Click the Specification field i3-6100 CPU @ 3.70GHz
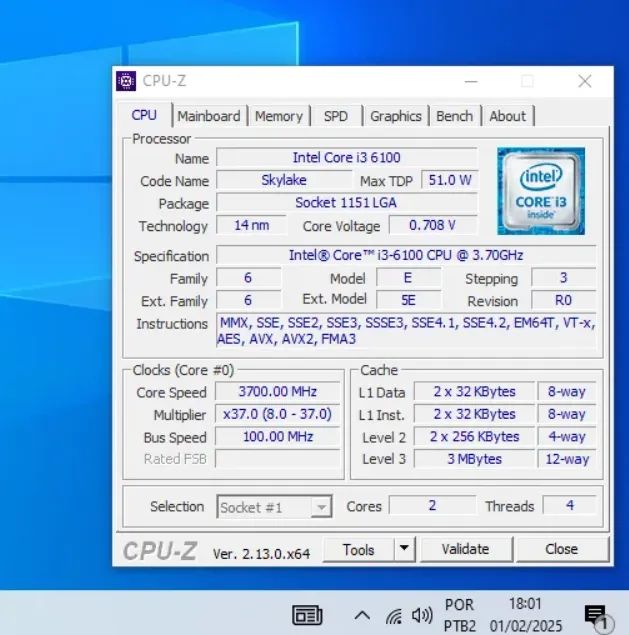 [x=406, y=256]
